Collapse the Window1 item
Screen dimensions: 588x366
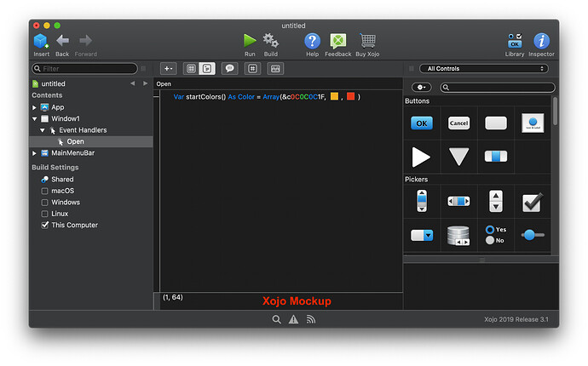click(x=34, y=119)
